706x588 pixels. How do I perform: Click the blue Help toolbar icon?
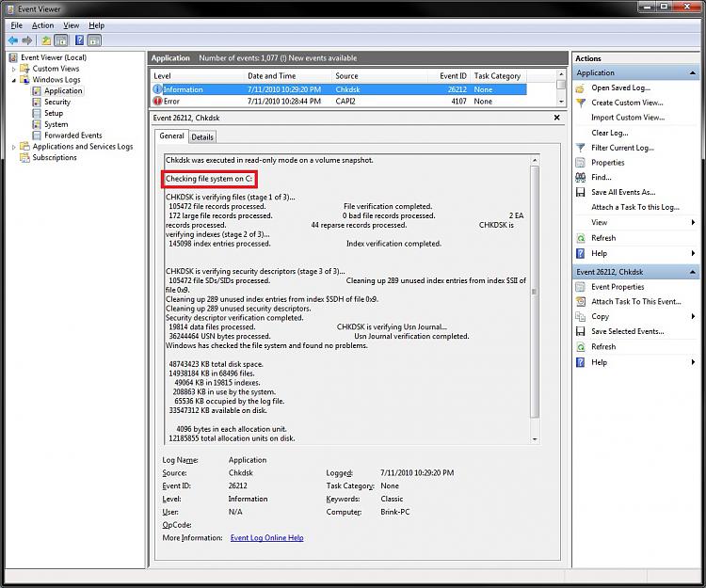79,40
